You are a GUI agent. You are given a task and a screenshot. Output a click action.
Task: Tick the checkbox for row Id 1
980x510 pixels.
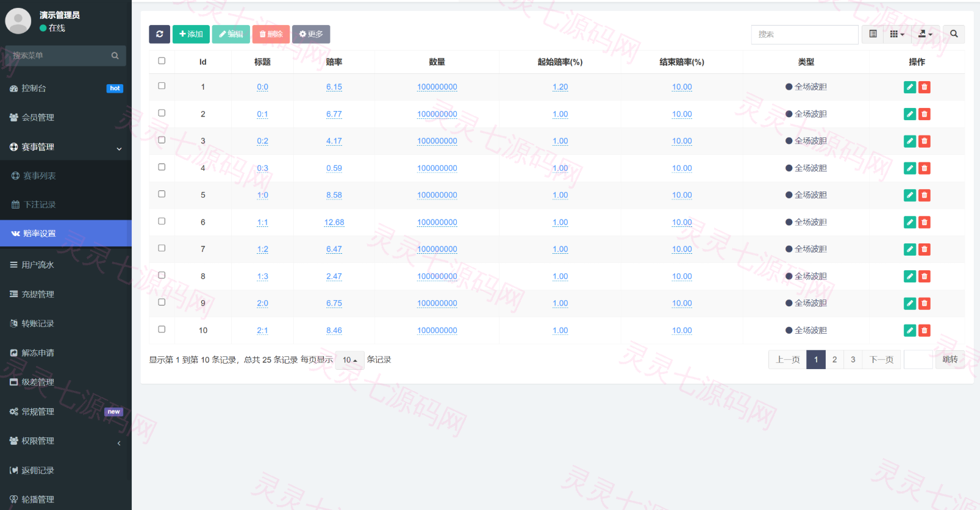pyautogui.click(x=162, y=86)
